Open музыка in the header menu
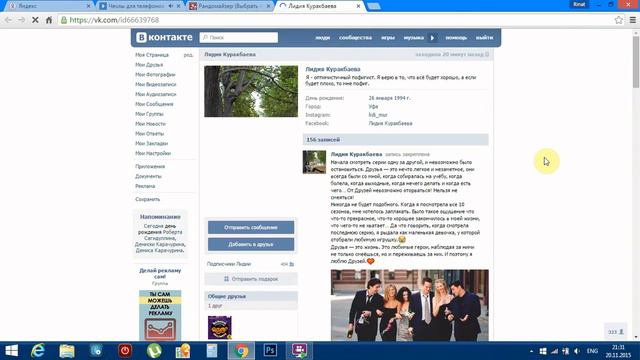The image size is (640, 360). tap(413, 38)
